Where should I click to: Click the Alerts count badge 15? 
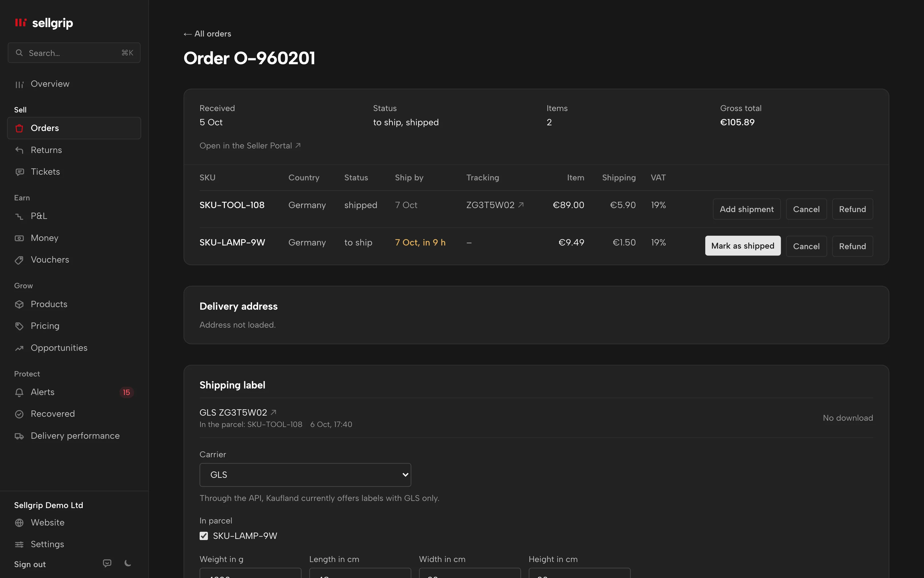(126, 392)
